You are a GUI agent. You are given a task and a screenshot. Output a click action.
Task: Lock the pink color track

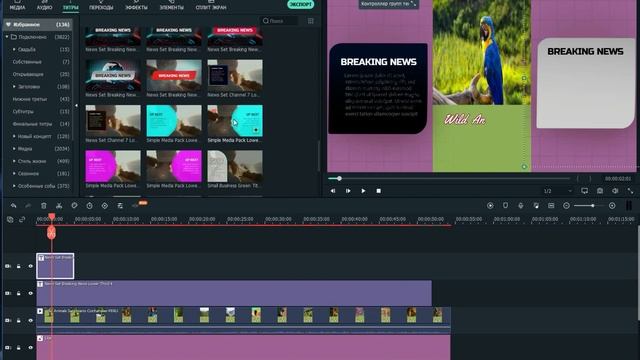click(x=18, y=348)
